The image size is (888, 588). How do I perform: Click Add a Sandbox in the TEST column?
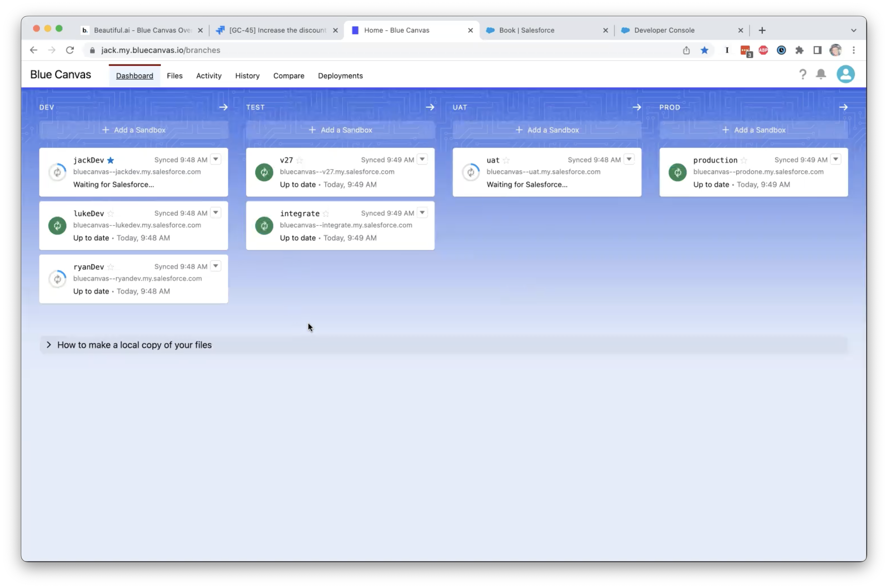click(340, 130)
